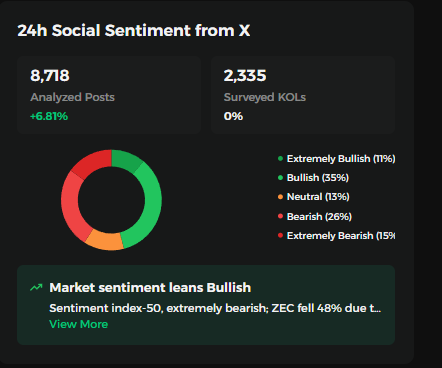
Task: Click the Extremely Bullish legend dot
Action: (x=280, y=159)
